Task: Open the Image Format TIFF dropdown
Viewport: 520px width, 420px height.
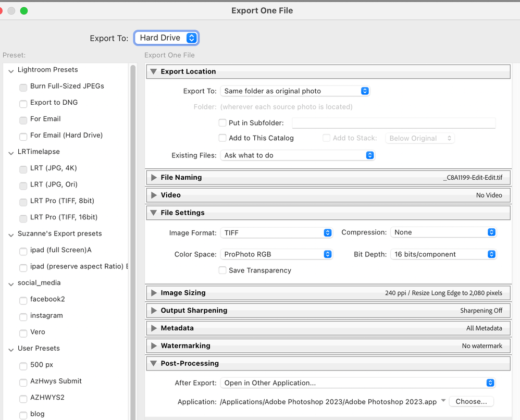Action: tap(276, 233)
